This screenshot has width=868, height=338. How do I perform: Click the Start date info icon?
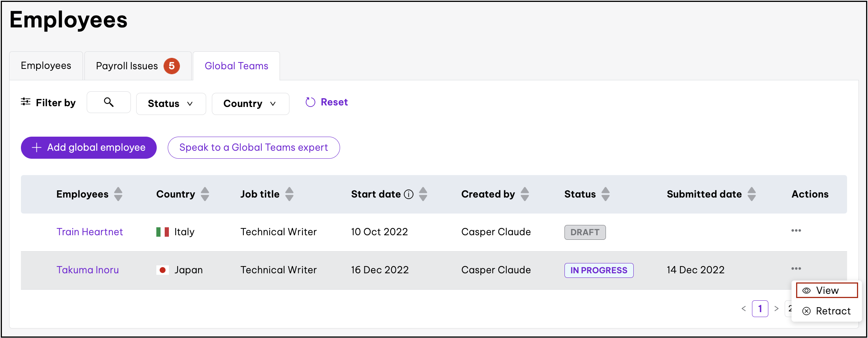click(x=409, y=195)
